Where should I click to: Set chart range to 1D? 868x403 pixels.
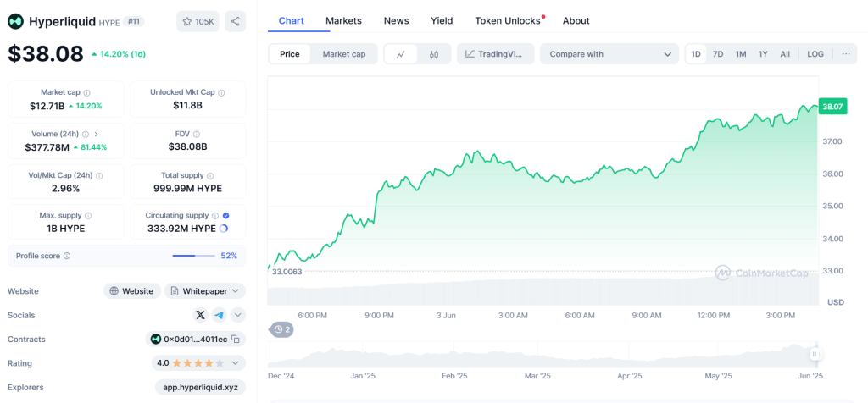tap(696, 54)
